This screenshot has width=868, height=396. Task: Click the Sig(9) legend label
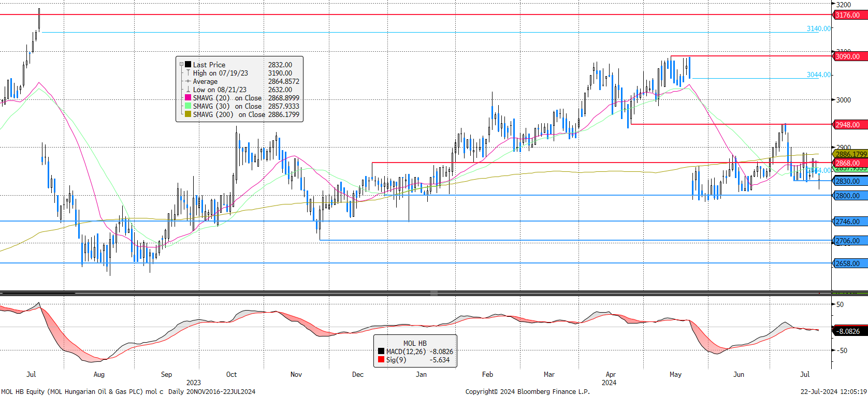[x=396, y=360]
